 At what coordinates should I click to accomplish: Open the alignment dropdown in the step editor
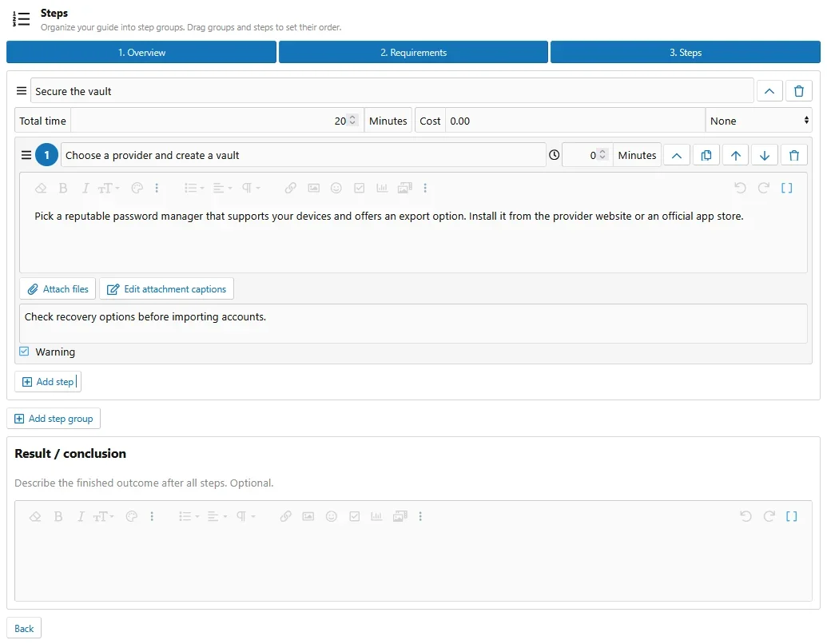point(223,189)
